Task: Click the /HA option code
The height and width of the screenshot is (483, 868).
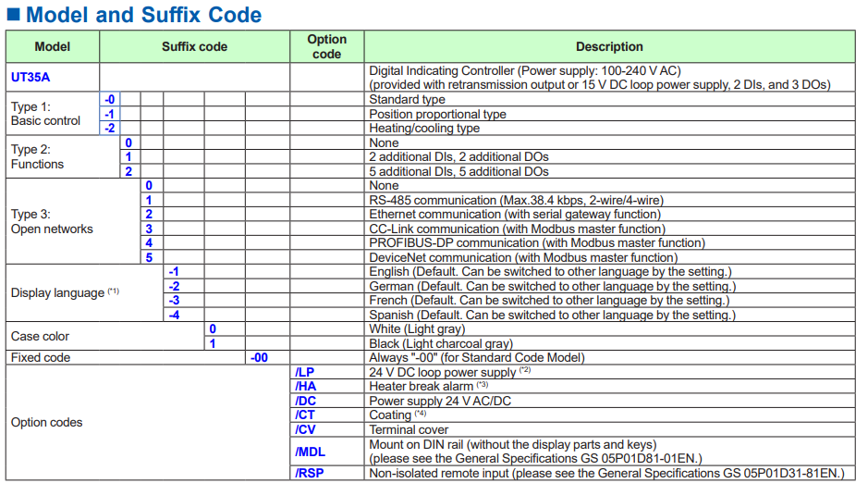Action: coord(305,386)
